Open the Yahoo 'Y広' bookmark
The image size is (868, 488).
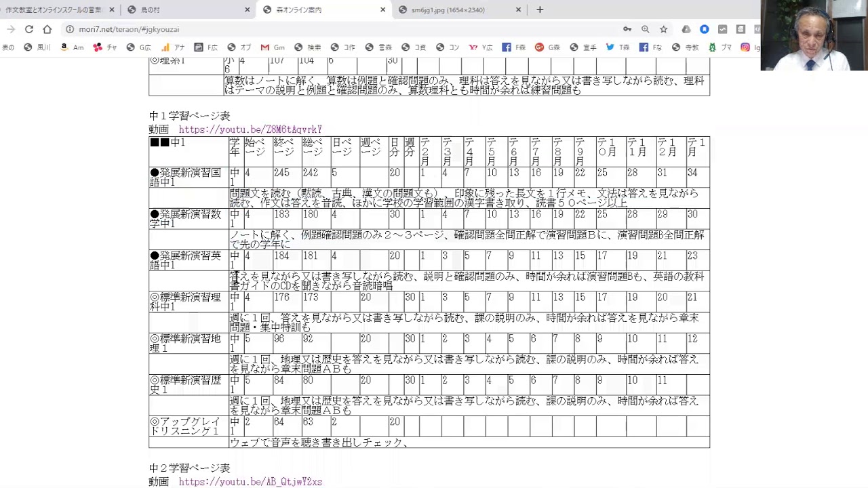pos(480,47)
